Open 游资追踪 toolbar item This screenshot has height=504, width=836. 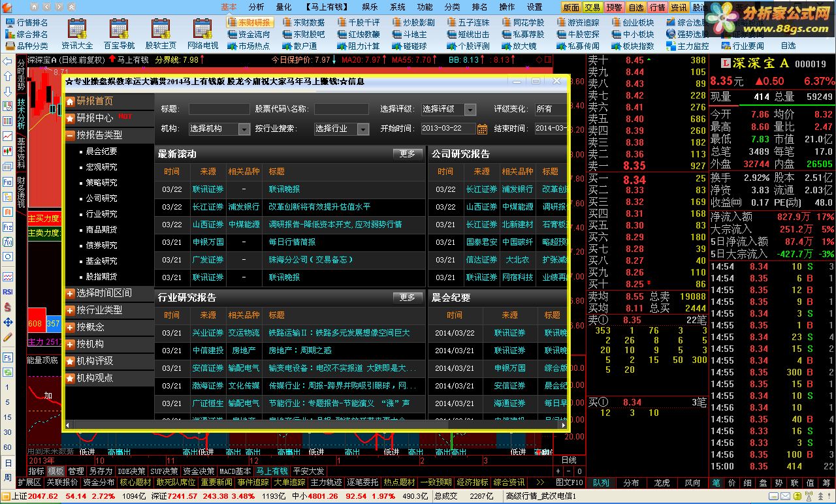[x=578, y=22]
